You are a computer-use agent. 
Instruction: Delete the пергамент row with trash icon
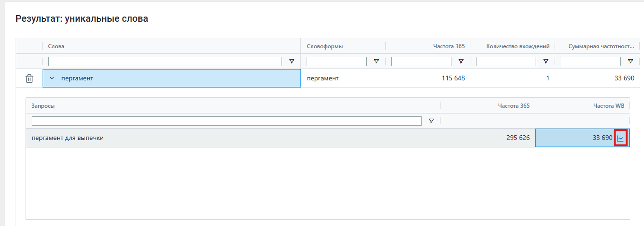pos(29,78)
